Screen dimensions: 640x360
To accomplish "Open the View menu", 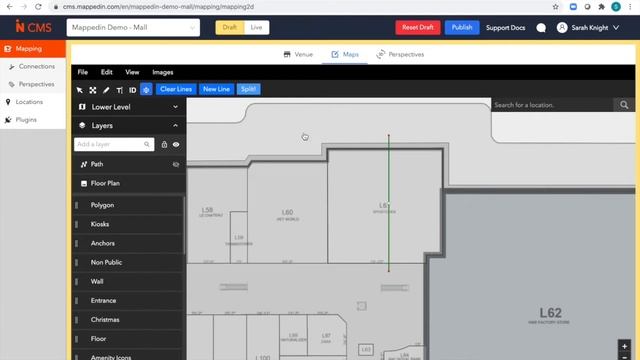I will coord(132,72).
